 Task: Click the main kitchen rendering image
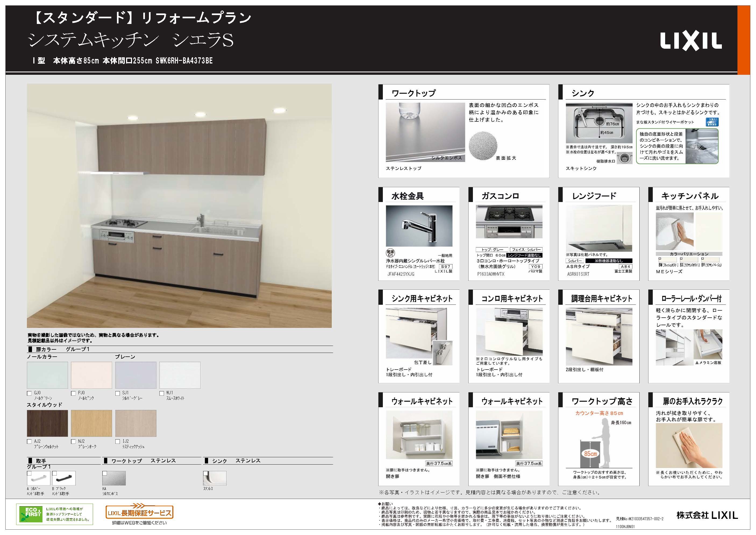coord(179,206)
